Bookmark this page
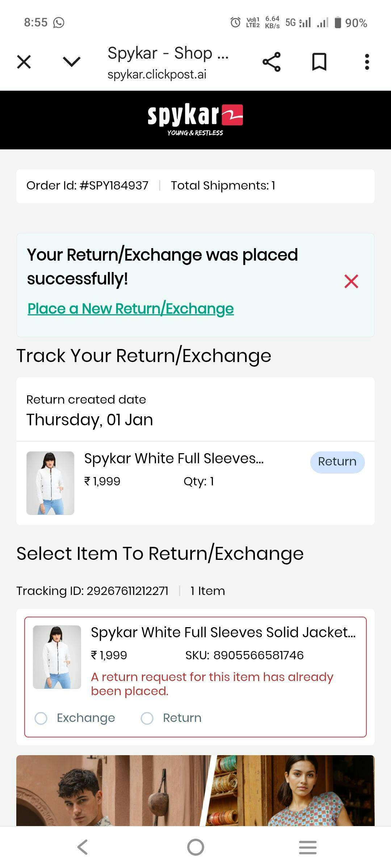Image resolution: width=391 pixels, height=868 pixels. pos(319,62)
